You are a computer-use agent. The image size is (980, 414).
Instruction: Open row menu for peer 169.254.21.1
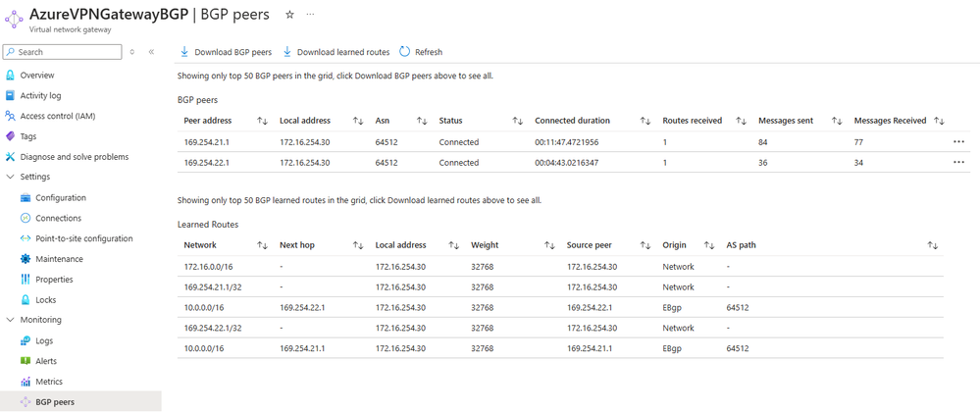coord(958,142)
